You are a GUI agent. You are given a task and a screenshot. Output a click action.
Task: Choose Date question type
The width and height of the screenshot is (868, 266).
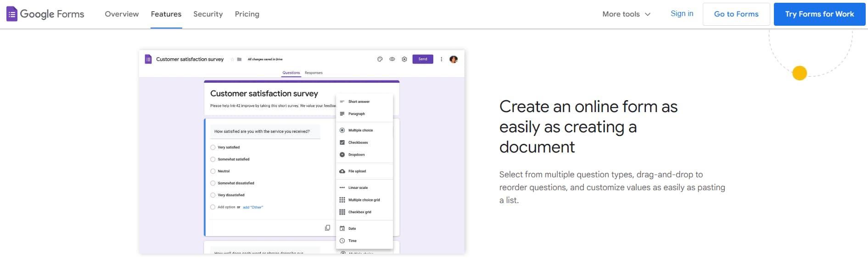tap(364, 229)
